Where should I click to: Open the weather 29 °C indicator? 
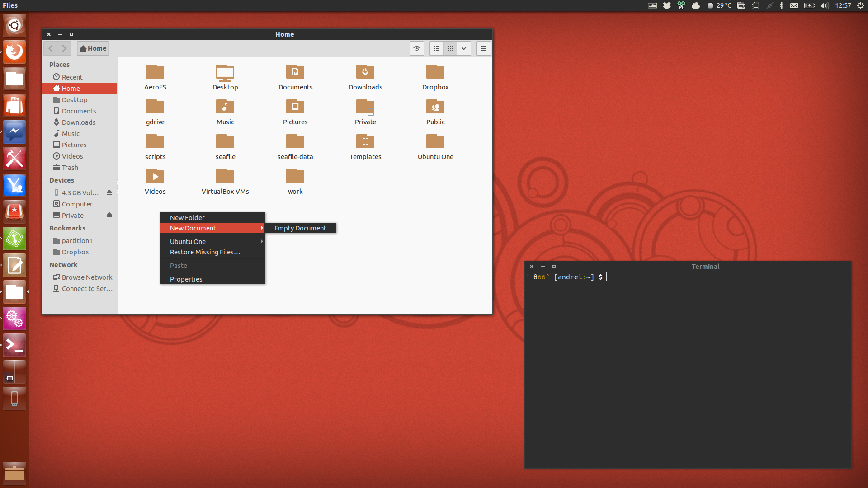coord(719,5)
